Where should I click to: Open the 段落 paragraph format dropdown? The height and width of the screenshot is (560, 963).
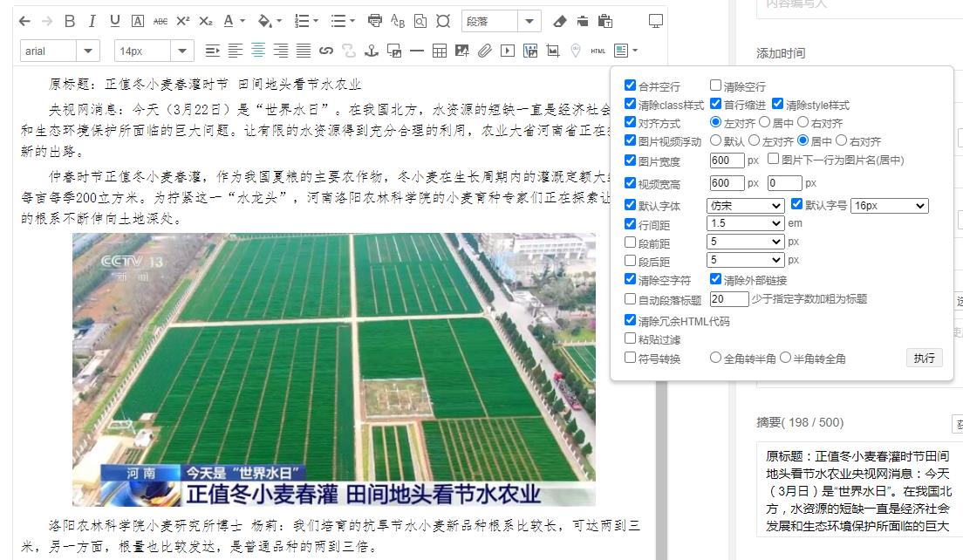(502, 22)
